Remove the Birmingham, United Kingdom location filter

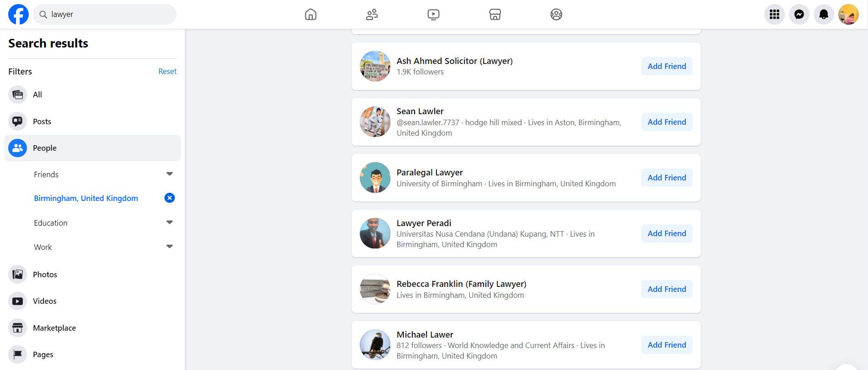point(169,198)
